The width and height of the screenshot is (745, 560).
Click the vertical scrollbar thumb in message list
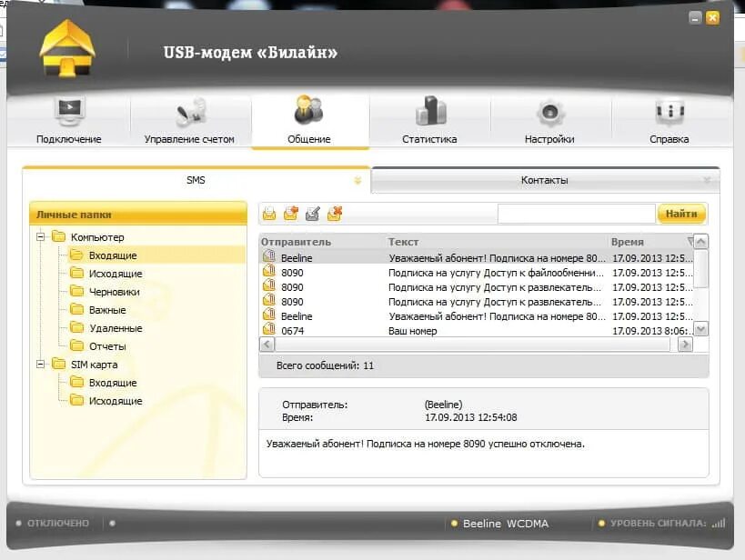700,268
